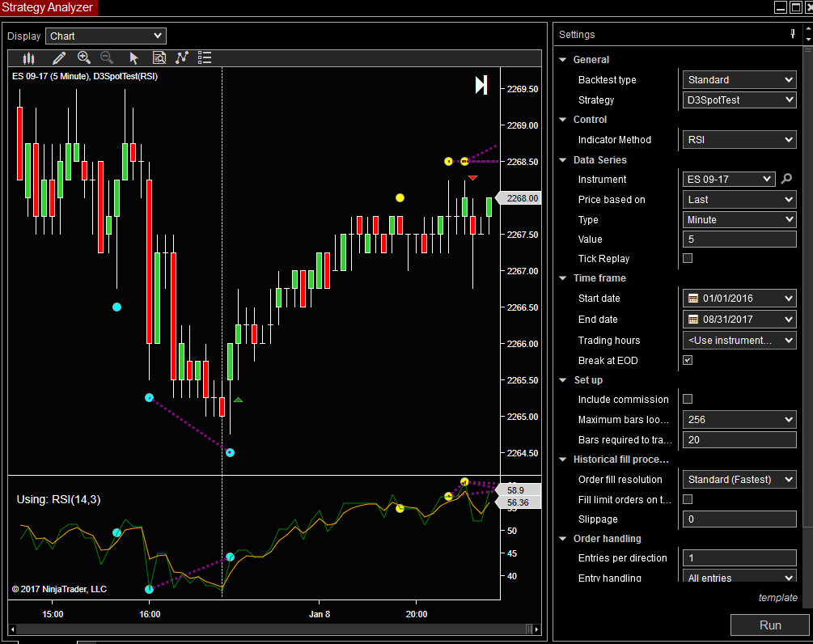Collapse the Historical fill processing section
Screen dimensions: 813x644
[x=563, y=460]
